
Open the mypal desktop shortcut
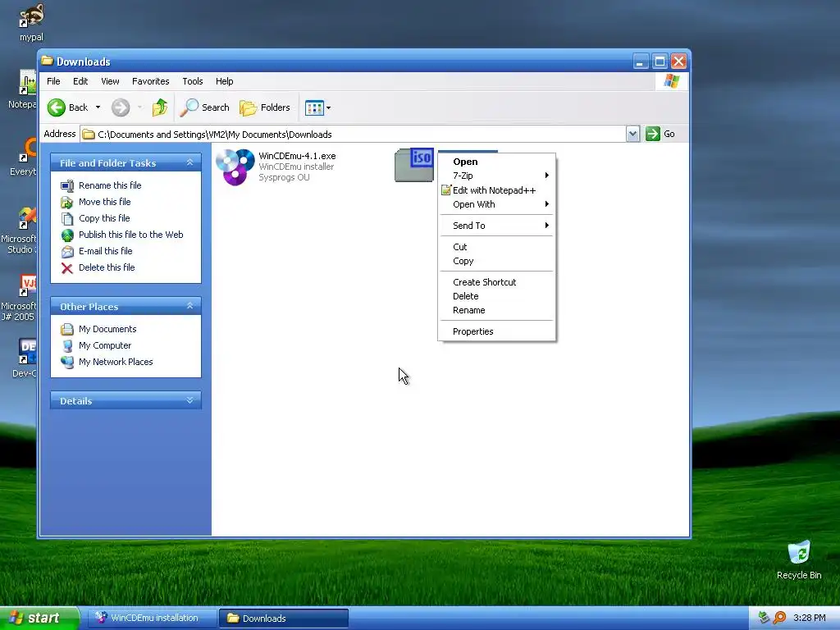coord(31,22)
